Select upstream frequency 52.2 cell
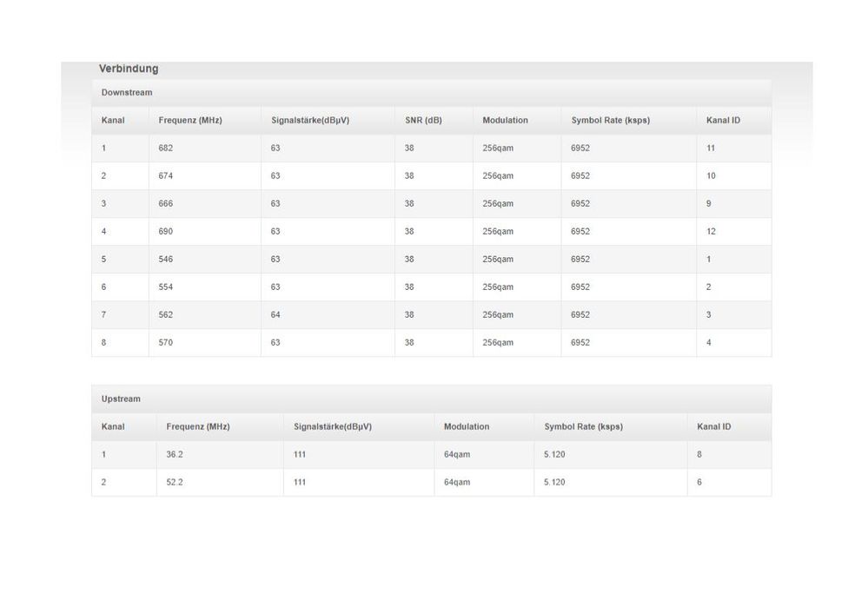 (220, 483)
